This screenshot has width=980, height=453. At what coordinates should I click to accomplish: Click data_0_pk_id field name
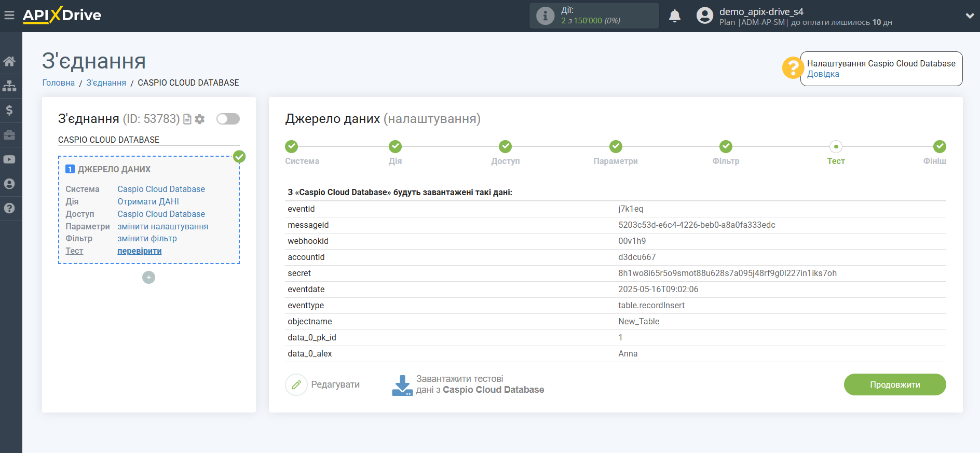[312, 338]
